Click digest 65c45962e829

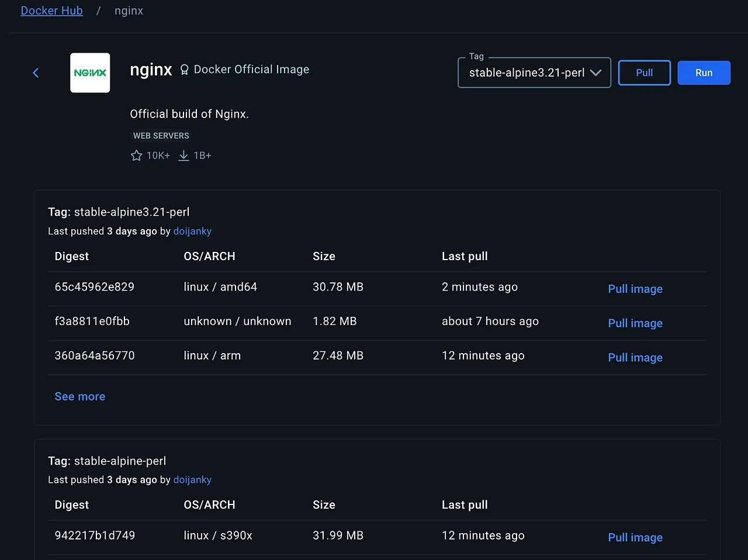pyautogui.click(x=95, y=287)
